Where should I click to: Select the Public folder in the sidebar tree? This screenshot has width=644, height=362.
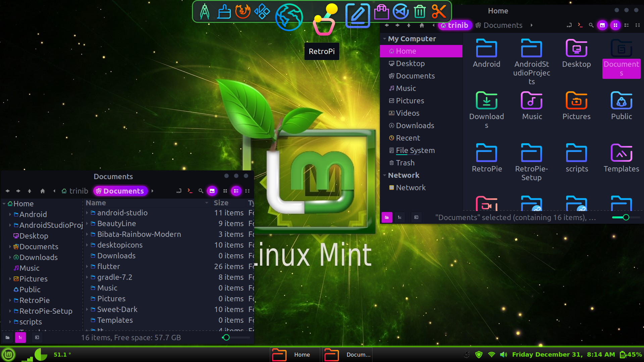pos(30,290)
